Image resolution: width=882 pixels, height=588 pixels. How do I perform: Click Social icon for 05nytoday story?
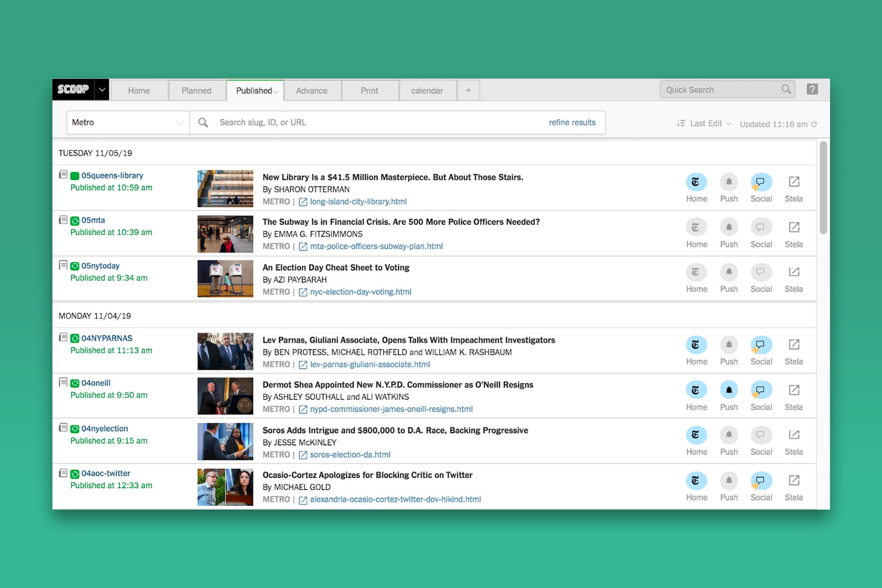pos(761,272)
